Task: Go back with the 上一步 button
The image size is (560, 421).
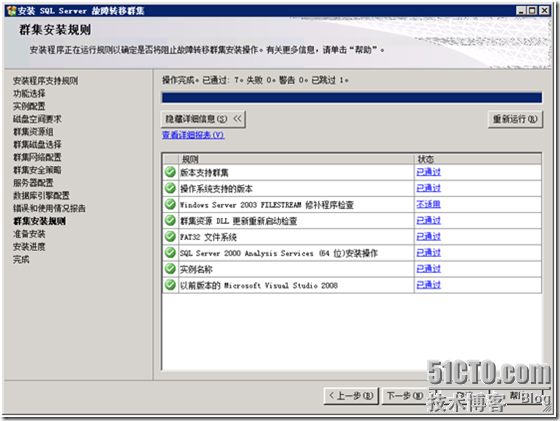Action: pyautogui.click(x=351, y=396)
